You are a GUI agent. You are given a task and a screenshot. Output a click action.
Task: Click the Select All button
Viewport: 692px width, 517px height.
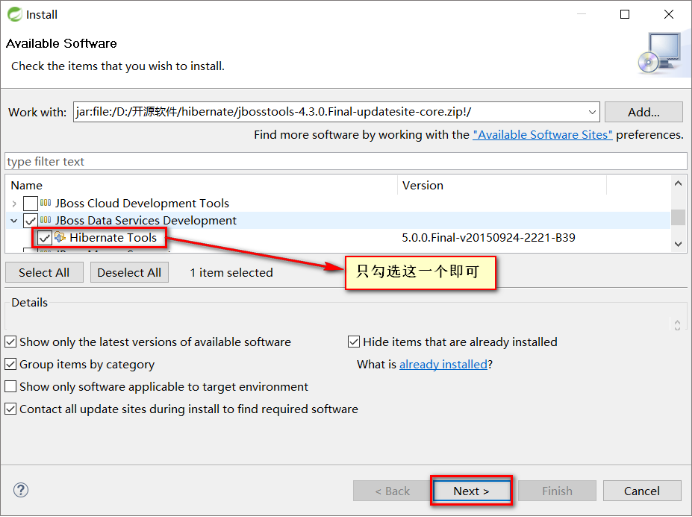44,272
